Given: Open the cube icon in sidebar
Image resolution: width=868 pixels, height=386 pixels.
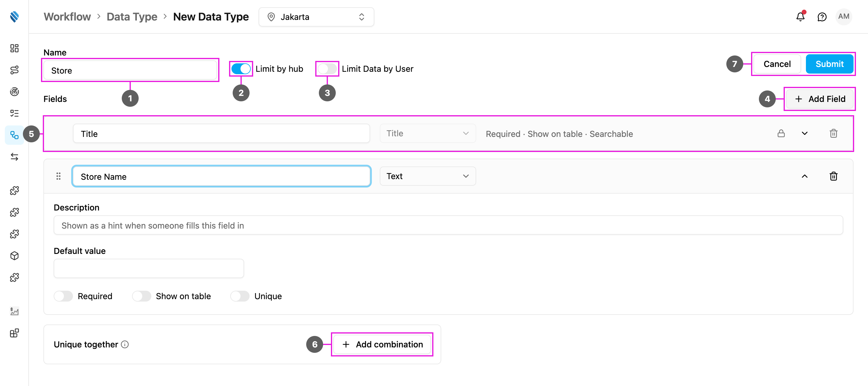Looking at the screenshot, I should [14, 255].
